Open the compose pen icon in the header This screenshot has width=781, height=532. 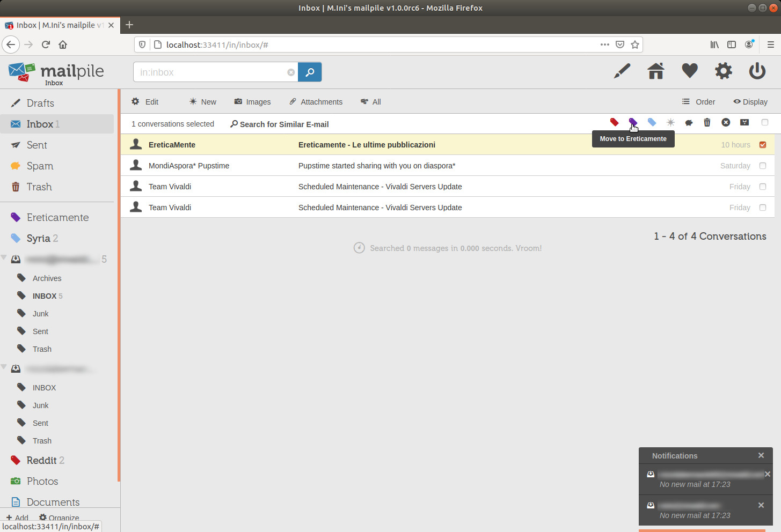click(622, 71)
